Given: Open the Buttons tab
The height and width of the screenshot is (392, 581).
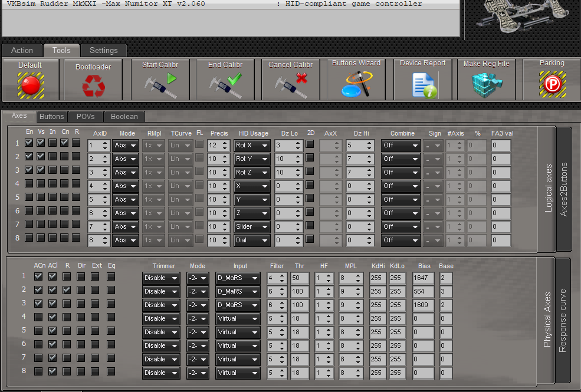Looking at the screenshot, I should click(52, 117).
